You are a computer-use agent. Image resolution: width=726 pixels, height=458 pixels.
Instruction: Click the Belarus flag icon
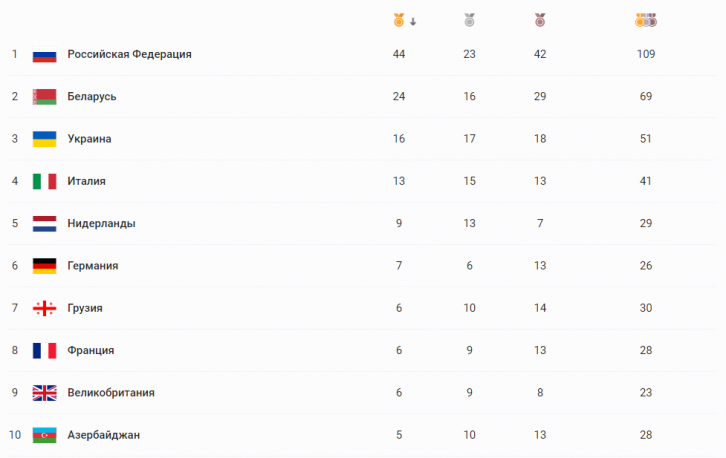coord(44,97)
